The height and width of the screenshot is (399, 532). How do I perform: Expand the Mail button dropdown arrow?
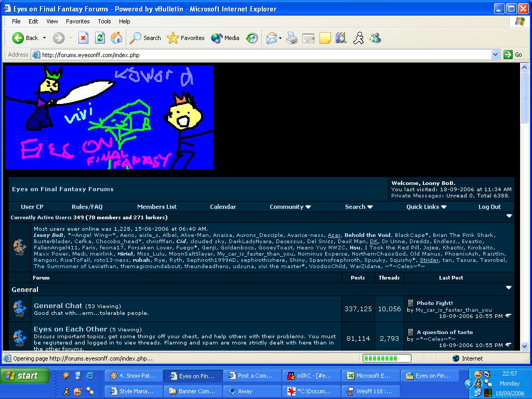point(280,38)
